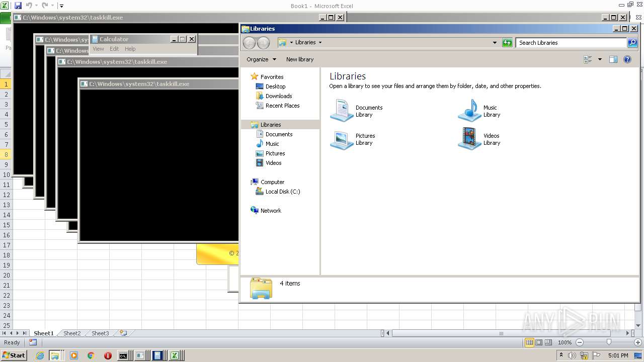This screenshot has height=362, width=644.
Task: Open Libraries help question mark icon
Action: tap(627, 59)
